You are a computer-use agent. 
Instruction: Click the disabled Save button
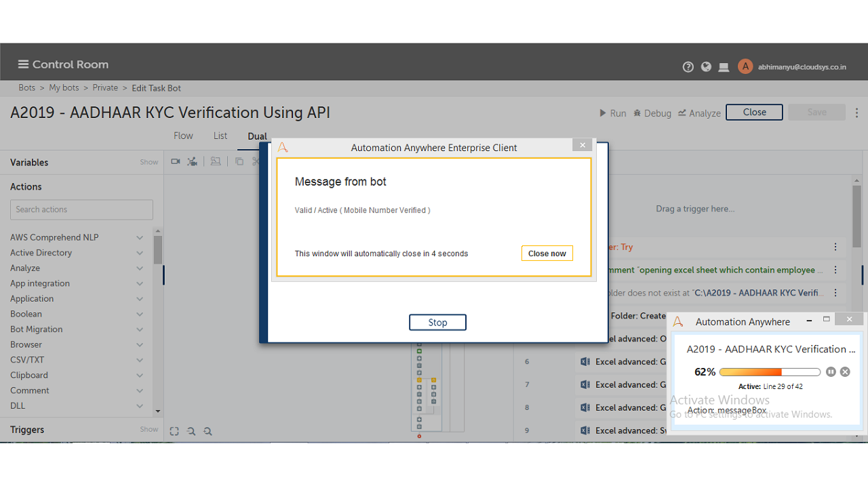click(x=816, y=113)
